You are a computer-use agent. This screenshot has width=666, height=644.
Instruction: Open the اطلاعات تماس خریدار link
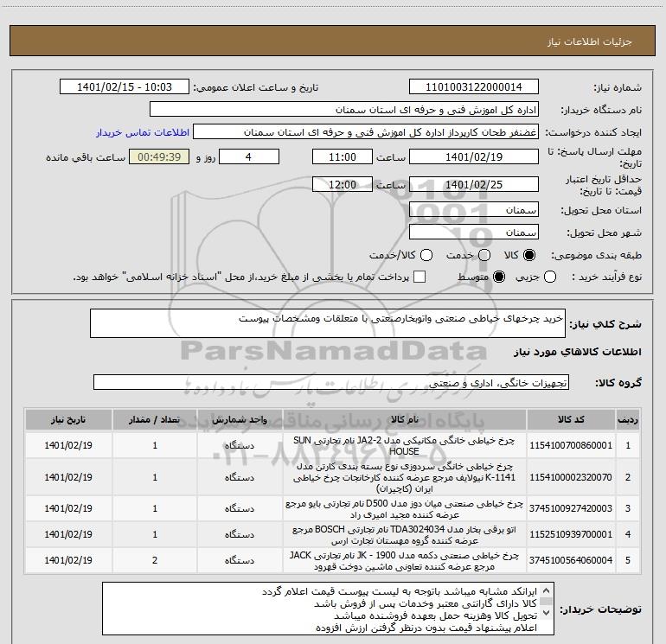pyautogui.click(x=143, y=132)
